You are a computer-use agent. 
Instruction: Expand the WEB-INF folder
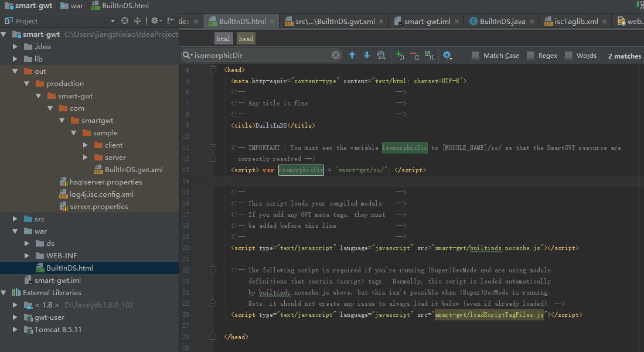[x=28, y=256]
